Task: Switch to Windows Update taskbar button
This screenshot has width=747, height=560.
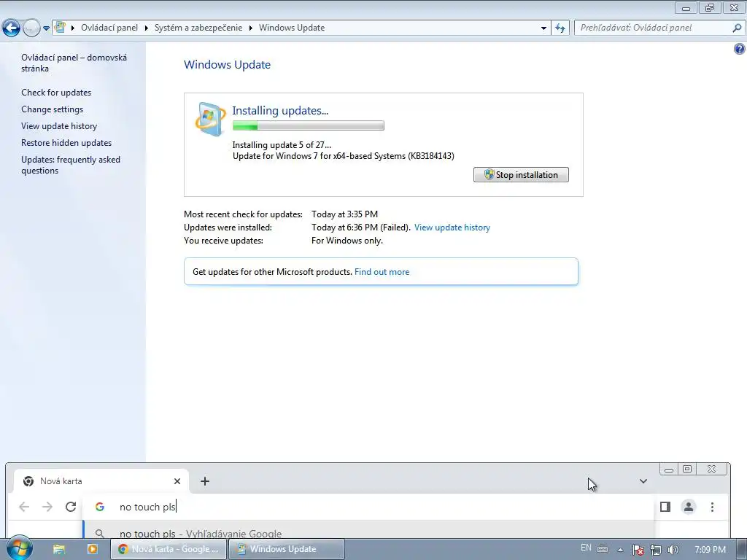Action: (x=286, y=549)
